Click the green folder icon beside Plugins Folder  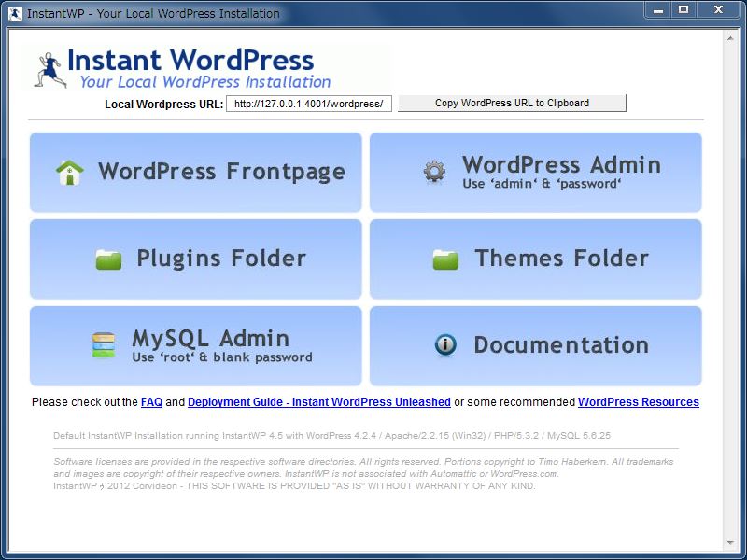pyautogui.click(x=108, y=259)
